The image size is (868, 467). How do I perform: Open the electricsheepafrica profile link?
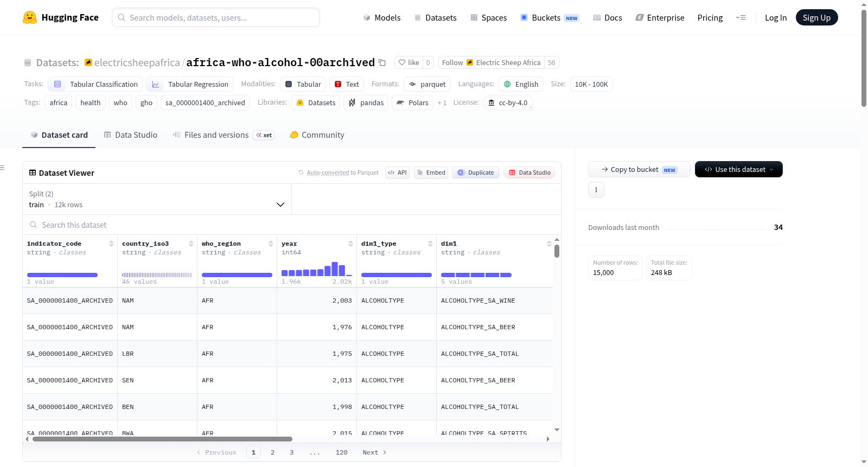[x=137, y=62]
